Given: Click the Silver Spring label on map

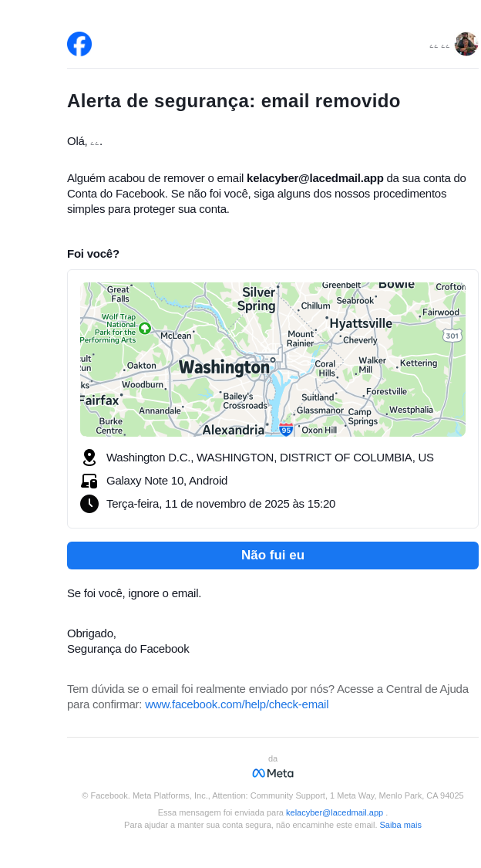Looking at the screenshot, I should [257, 299].
